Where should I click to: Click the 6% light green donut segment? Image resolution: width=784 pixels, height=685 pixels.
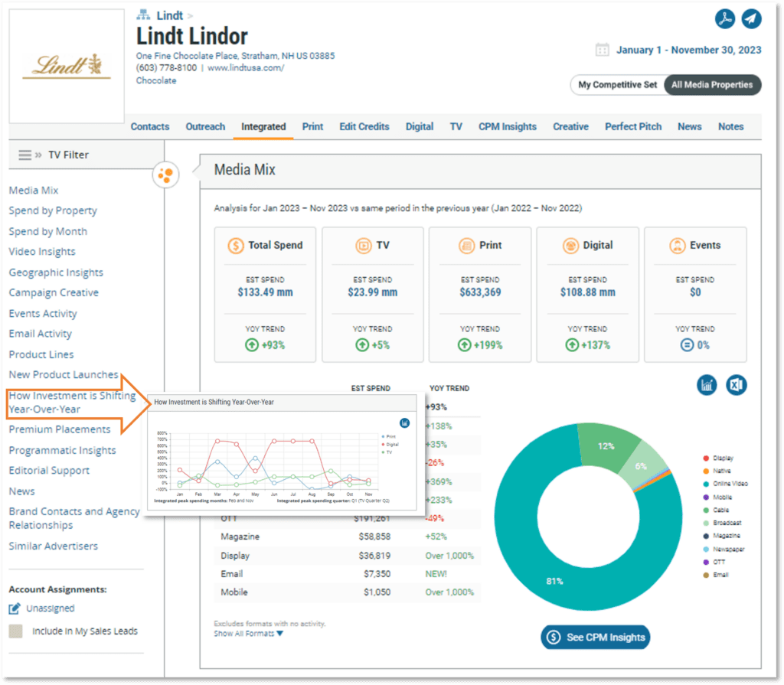click(641, 466)
